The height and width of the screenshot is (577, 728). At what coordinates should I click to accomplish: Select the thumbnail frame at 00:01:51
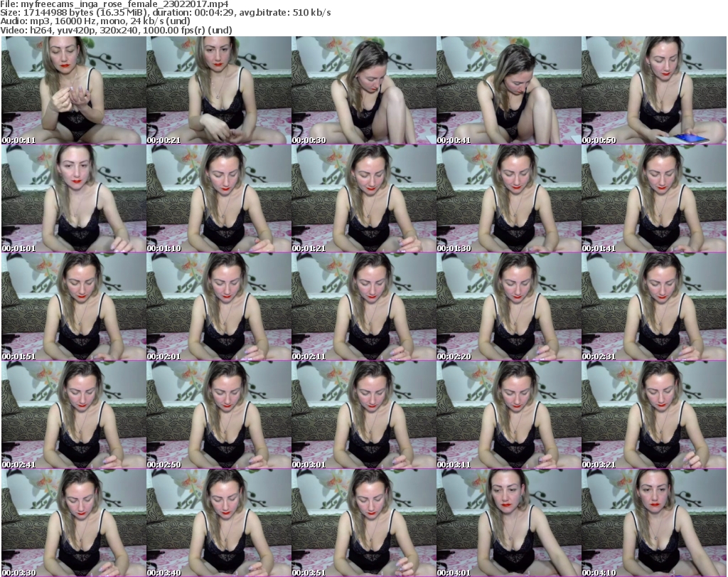74,307
